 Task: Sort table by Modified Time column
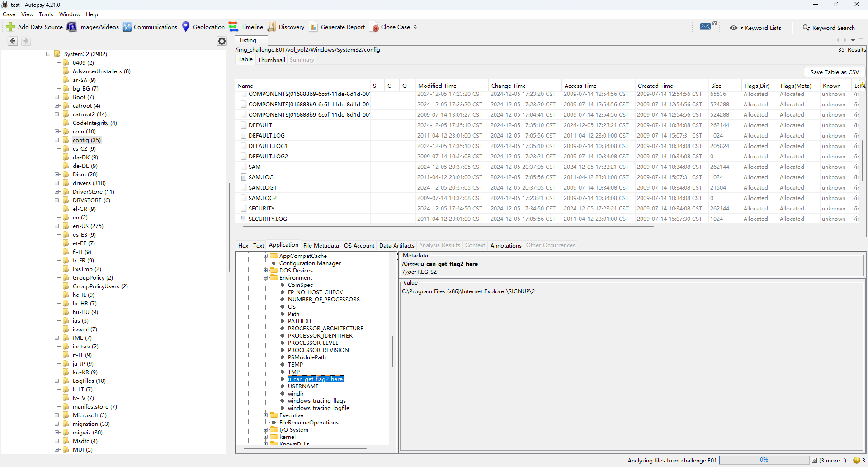pyautogui.click(x=452, y=86)
